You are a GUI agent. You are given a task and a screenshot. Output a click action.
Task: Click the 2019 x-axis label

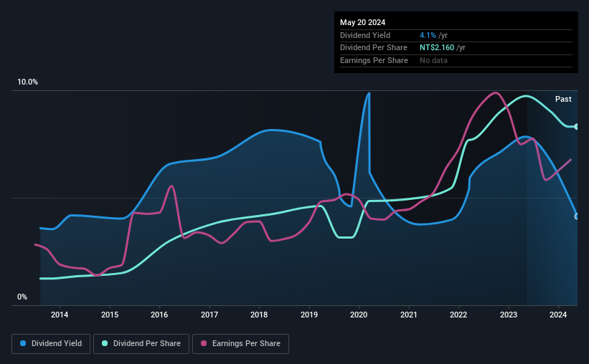[309, 315]
